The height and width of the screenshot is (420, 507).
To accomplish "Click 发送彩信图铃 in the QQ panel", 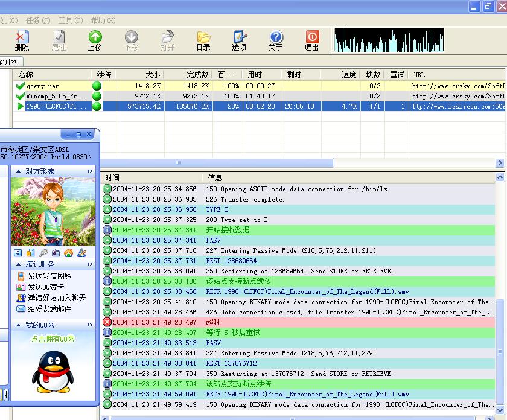I will pyautogui.click(x=49, y=276).
